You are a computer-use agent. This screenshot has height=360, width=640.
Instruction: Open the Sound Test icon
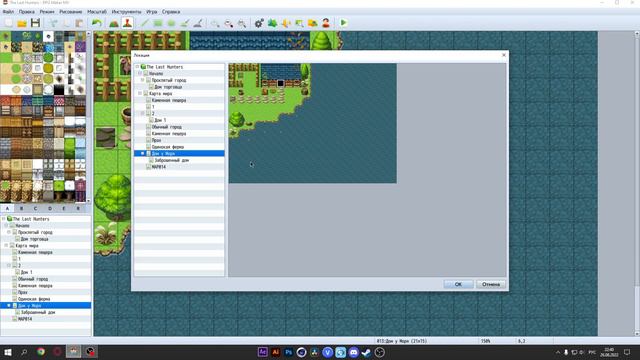(286, 23)
